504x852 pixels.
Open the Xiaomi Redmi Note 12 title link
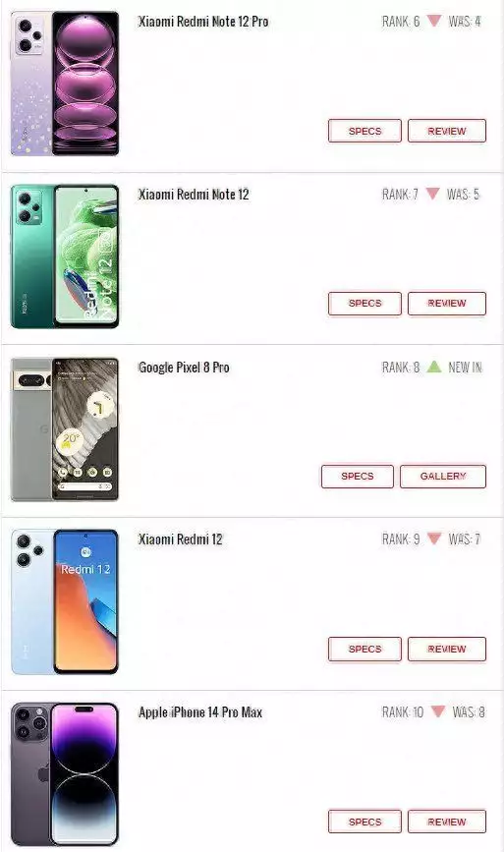(x=194, y=195)
